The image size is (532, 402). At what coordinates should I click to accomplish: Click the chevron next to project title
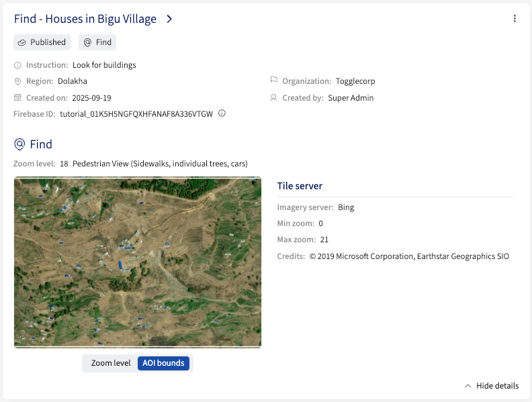(x=169, y=19)
